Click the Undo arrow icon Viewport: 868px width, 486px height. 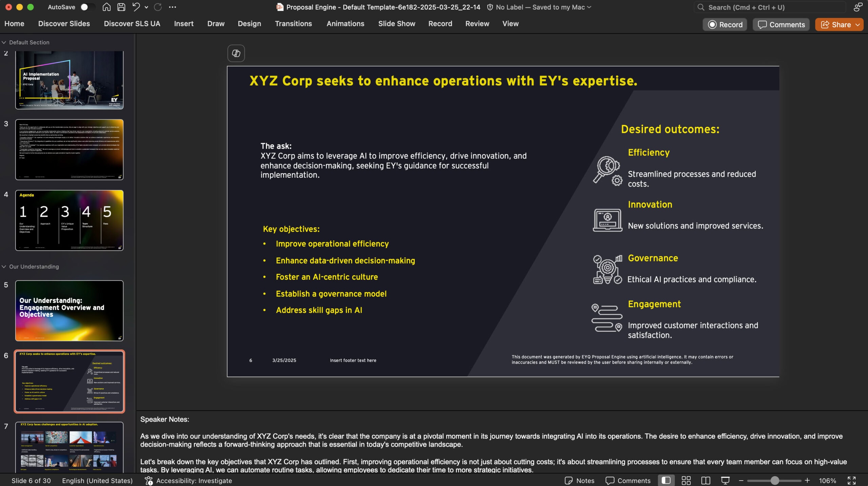(136, 7)
